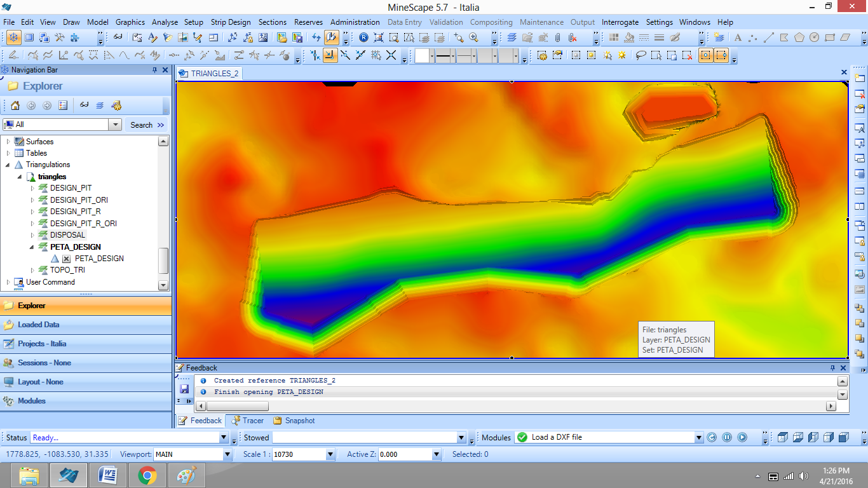The height and width of the screenshot is (488, 868).
Task: Click the blue 'R' refresh icon
Action: 363,38
